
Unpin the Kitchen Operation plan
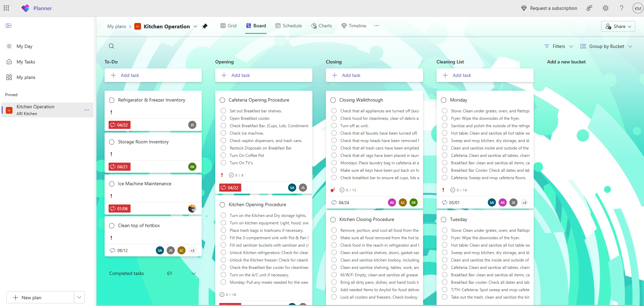205,26
